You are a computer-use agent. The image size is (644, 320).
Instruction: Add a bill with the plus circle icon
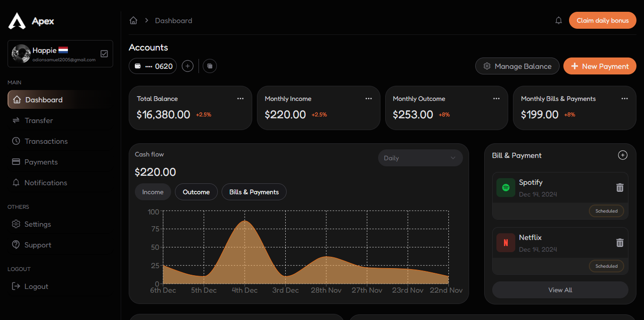click(623, 155)
